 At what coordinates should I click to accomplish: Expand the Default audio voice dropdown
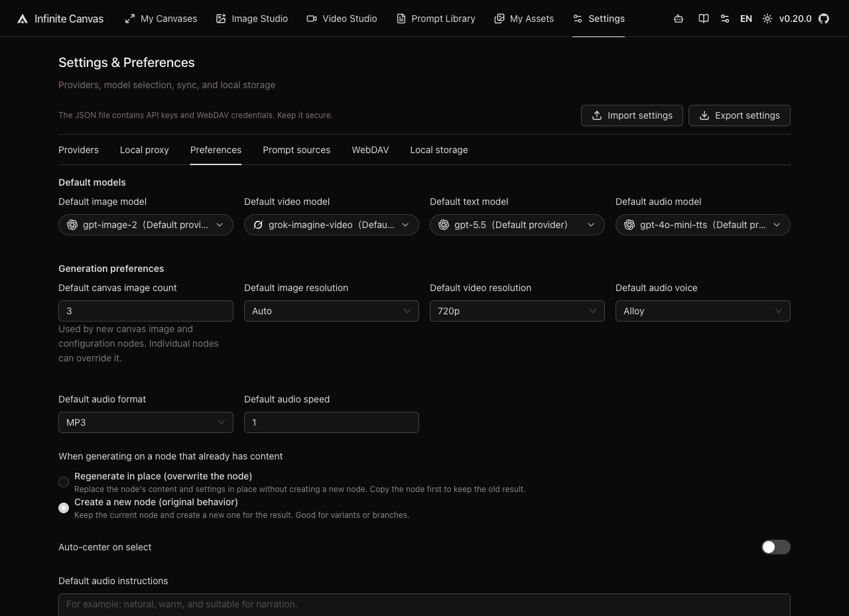pyautogui.click(x=703, y=311)
